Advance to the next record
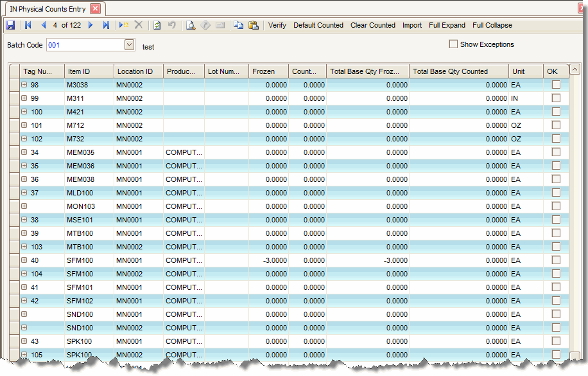This screenshot has height=376, width=588. pyautogui.click(x=91, y=25)
